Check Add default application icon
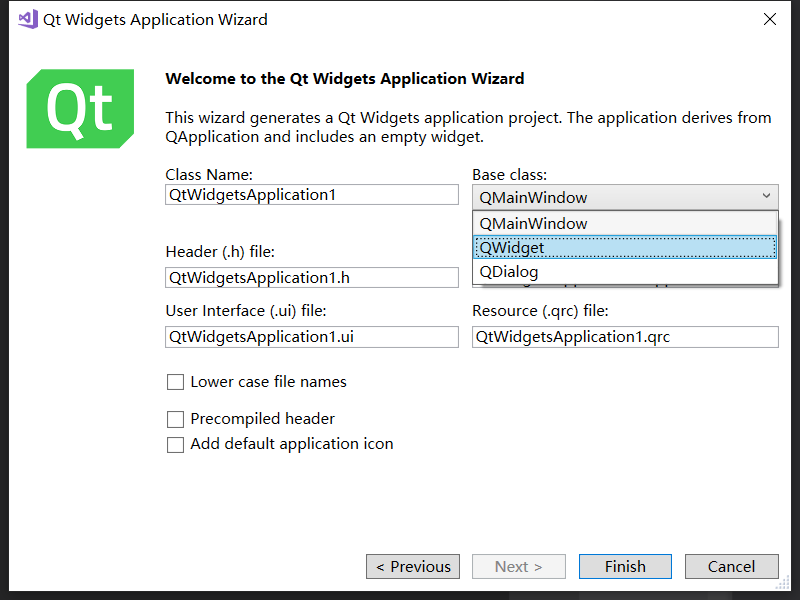The image size is (800, 600). (x=176, y=444)
